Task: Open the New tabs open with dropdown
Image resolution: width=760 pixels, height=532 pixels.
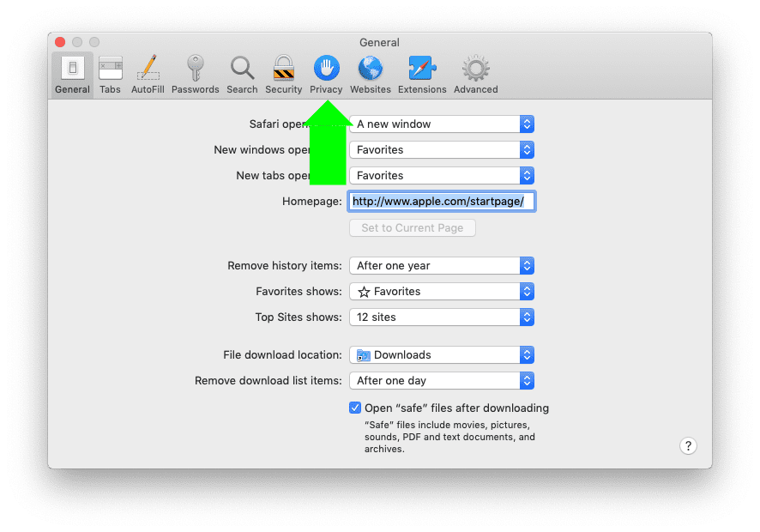Action: pyautogui.click(x=442, y=176)
